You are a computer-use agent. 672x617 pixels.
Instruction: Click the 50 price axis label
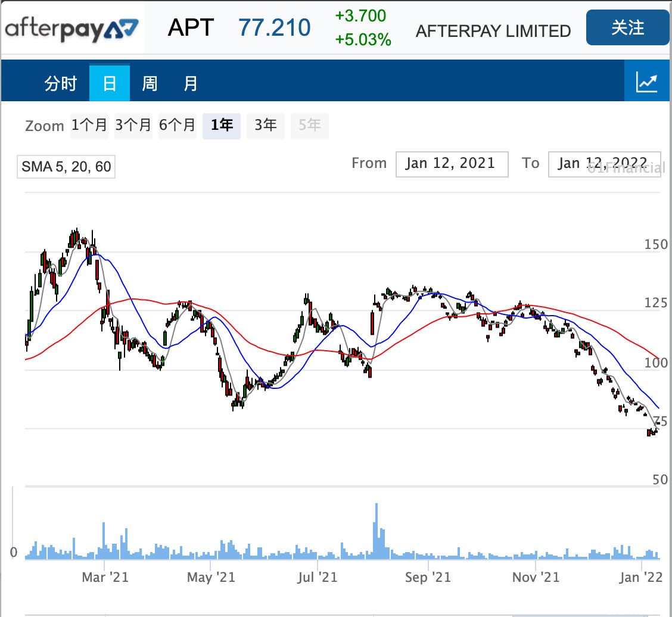660,479
